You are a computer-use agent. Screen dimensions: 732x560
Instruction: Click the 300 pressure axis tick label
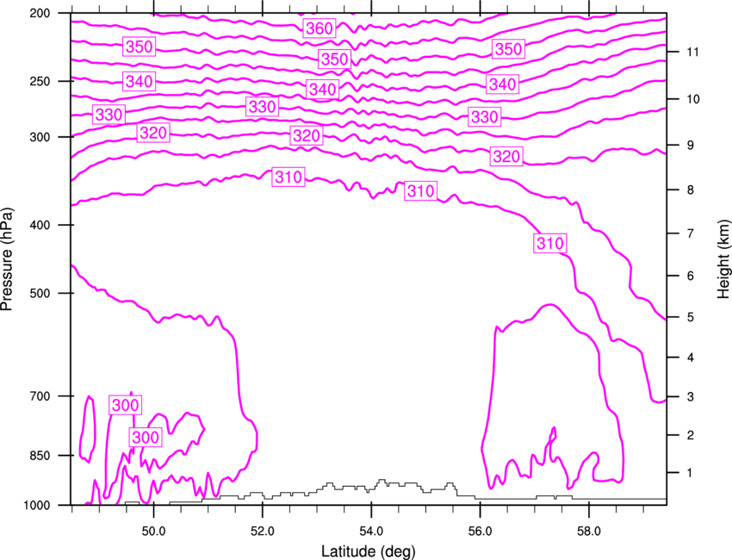40,137
